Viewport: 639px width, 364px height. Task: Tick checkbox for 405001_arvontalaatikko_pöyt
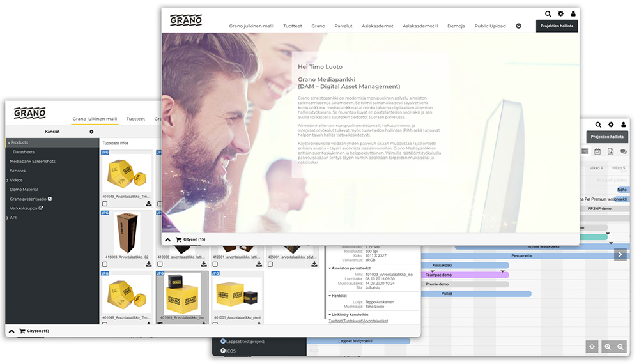point(270,264)
